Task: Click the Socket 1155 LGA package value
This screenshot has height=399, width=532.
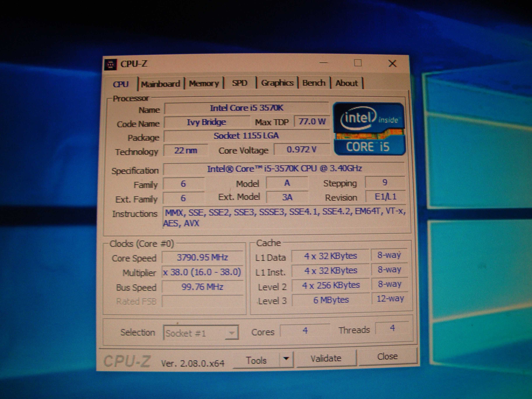Action: 246,136
